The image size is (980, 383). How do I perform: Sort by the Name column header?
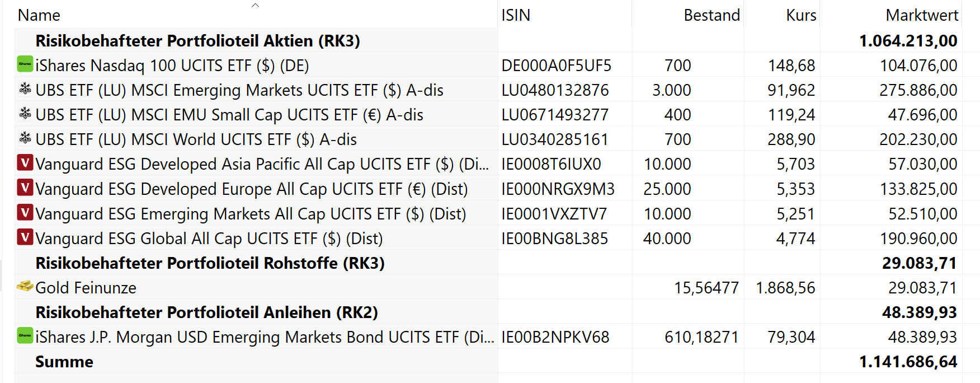coord(39,16)
